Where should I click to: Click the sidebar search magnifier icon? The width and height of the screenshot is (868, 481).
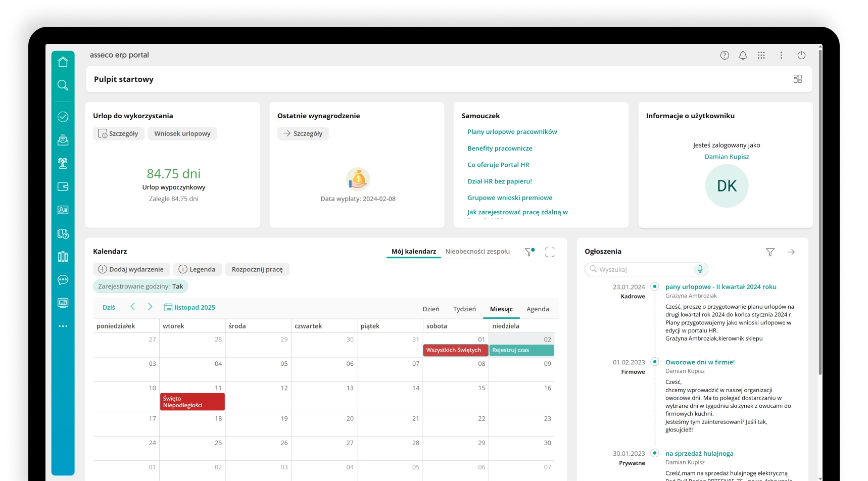pos(63,85)
